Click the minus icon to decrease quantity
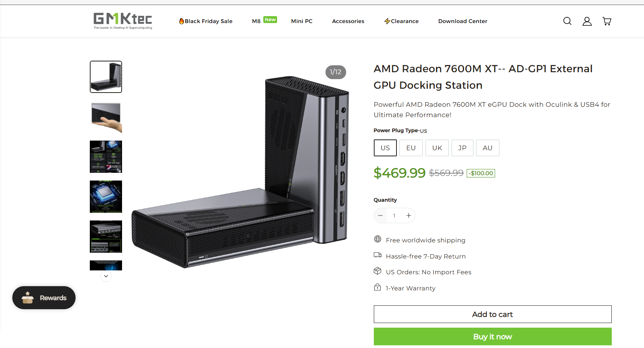The height and width of the screenshot is (348, 644). (x=380, y=215)
